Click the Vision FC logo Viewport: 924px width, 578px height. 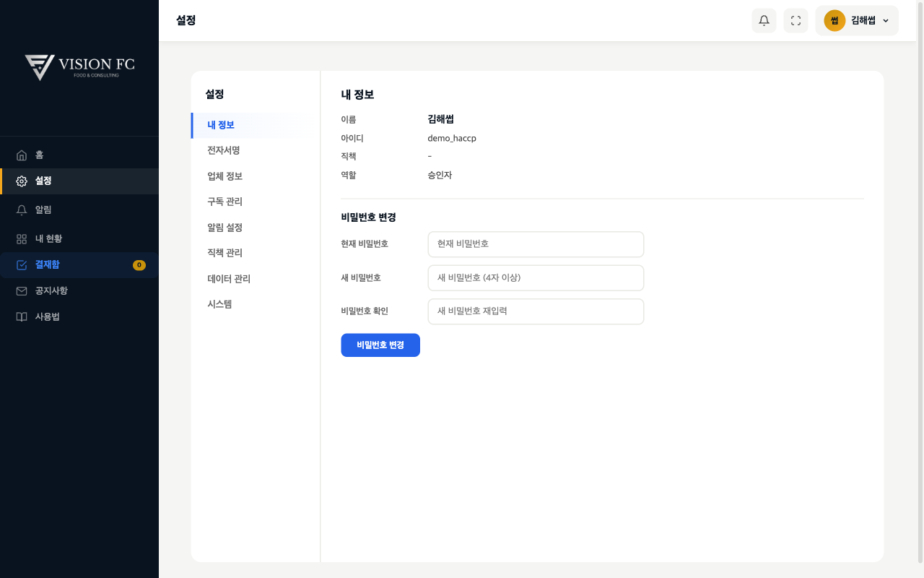point(79,66)
